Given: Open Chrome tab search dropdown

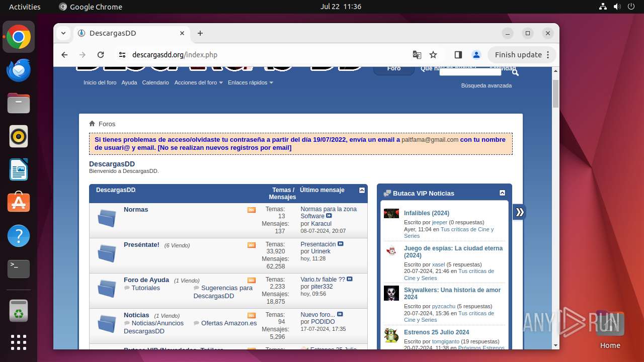Looking at the screenshot, I should point(63,33).
